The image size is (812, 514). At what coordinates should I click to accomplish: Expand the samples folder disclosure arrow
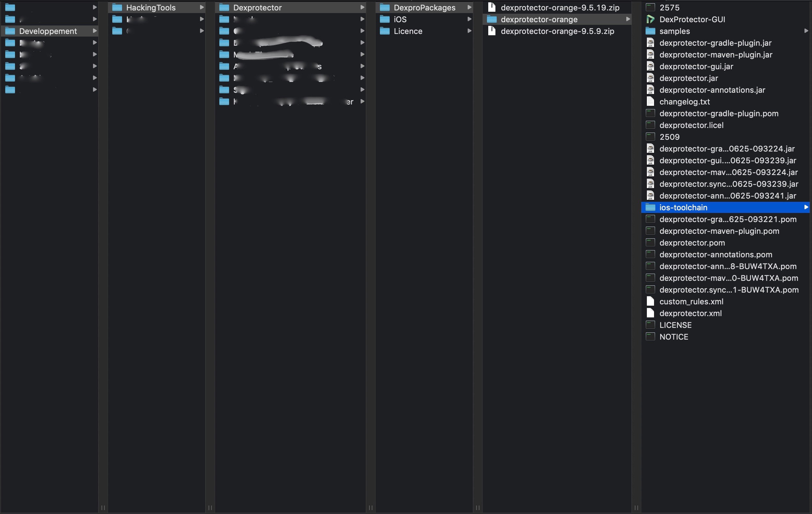806,31
